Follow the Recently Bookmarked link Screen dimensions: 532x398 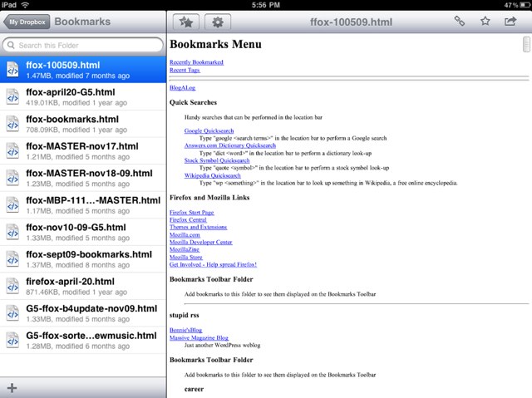pyautogui.click(x=196, y=62)
